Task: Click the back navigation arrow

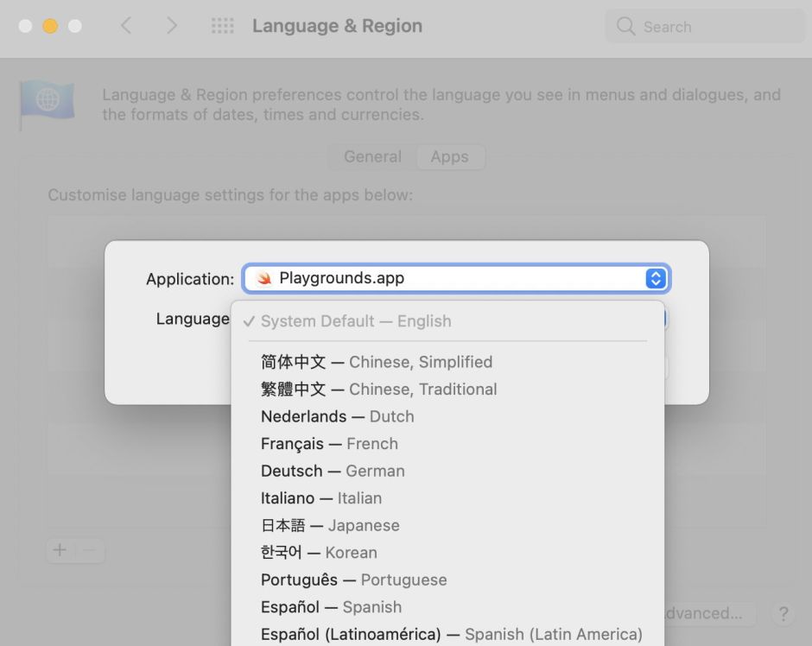Action: coord(126,26)
